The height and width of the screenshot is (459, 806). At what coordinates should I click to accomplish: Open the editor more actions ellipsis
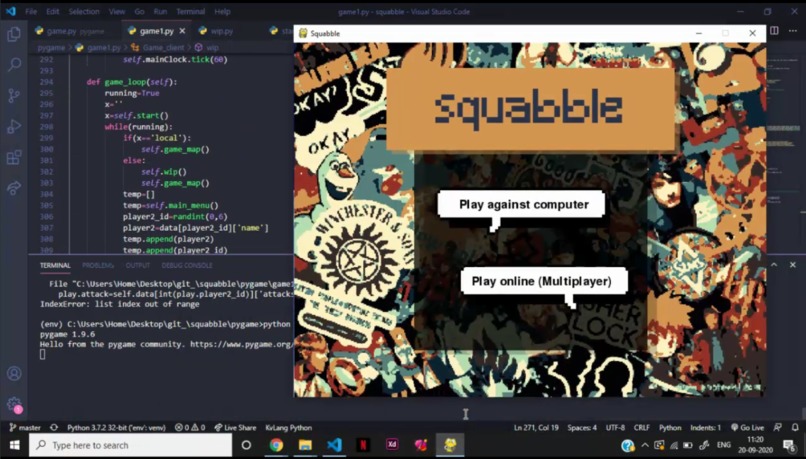(792, 31)
